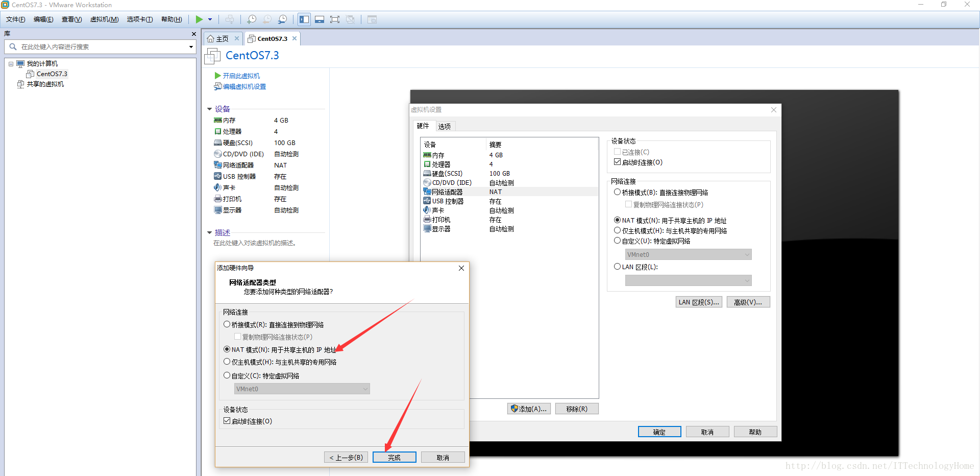Toggle 启动时连接 checkbox in hardware wizard
Viewport: 980px width, 476px height.
tap(227, 421)
